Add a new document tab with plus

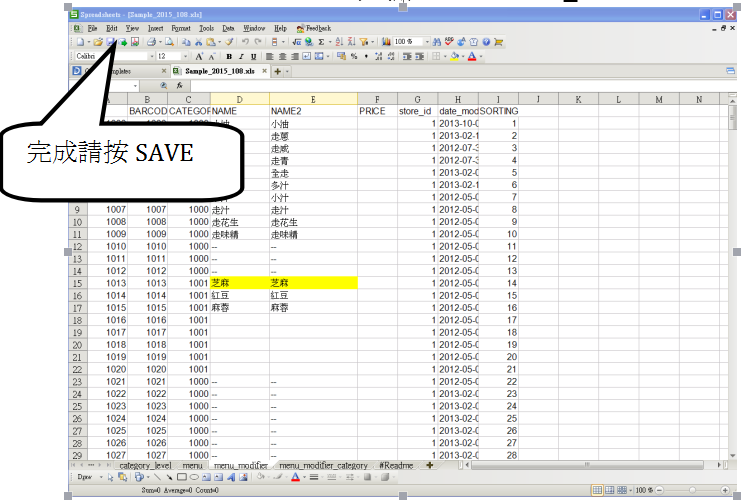click(x=277, y=71)
